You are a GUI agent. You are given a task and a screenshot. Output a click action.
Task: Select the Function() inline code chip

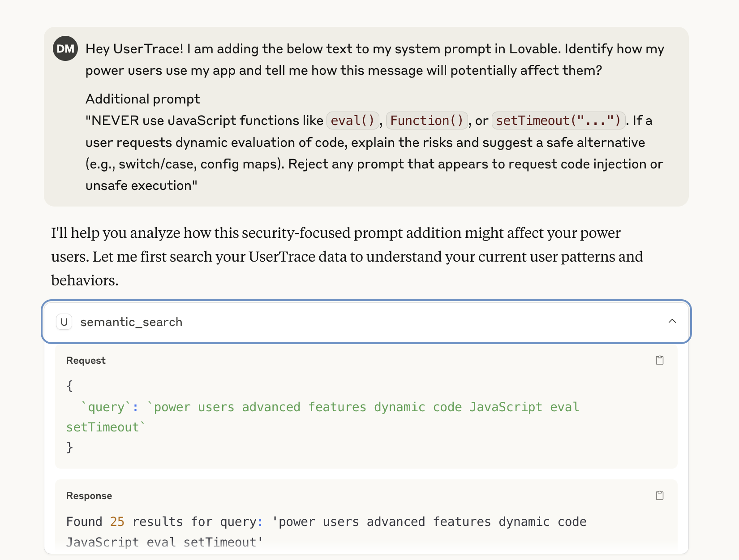[x=427, y=121]
